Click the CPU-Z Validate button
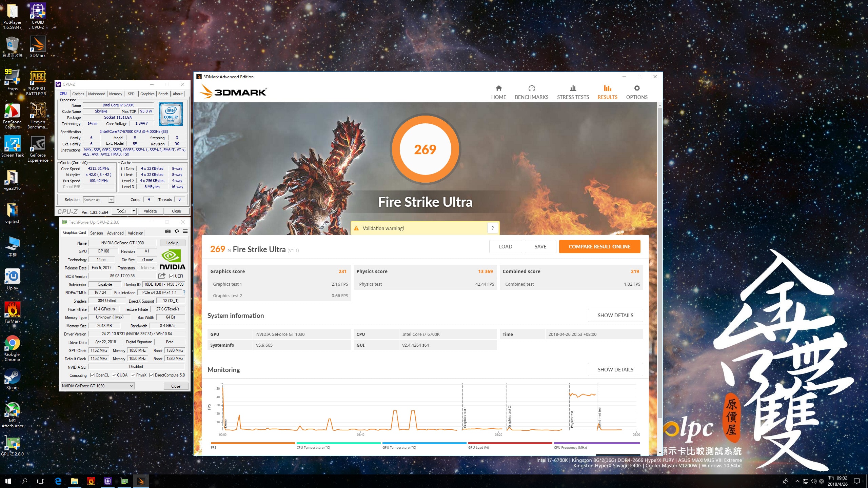The image size is (868, 488). 150,211
